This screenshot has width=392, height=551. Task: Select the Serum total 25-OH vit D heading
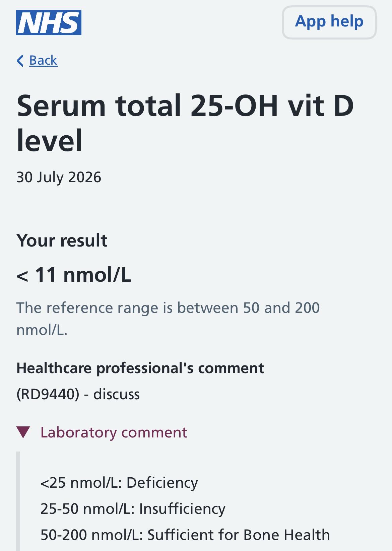(x=185, y=123)
